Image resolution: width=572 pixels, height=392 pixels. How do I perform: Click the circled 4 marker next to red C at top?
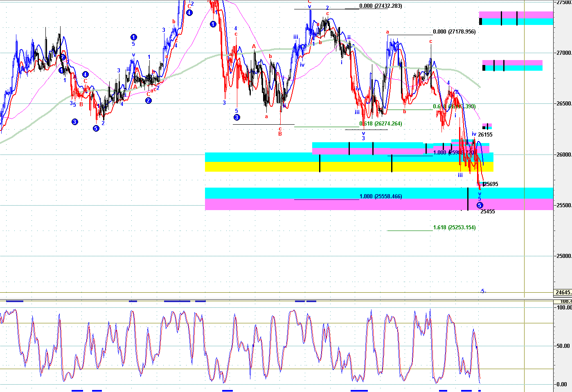pyautogui.click(x=189, y=13)
